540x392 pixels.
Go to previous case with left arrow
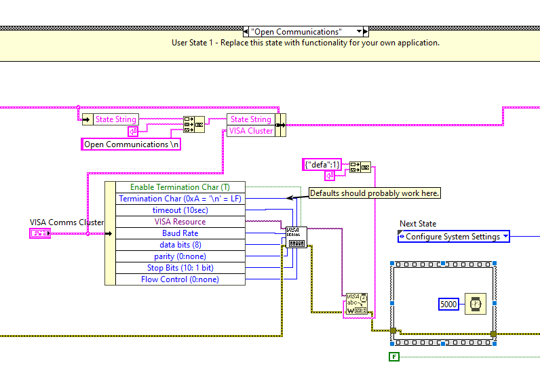[246, 32]
